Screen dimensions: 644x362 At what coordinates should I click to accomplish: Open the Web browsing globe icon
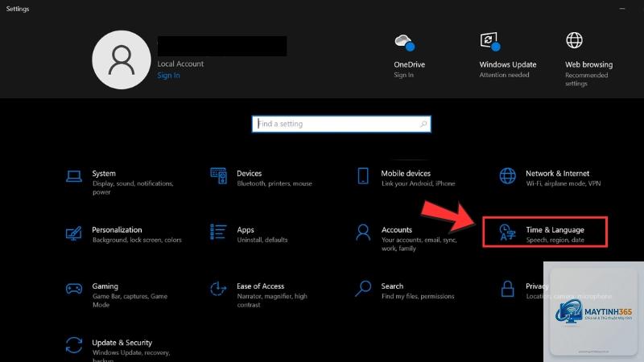pos(574,40)
